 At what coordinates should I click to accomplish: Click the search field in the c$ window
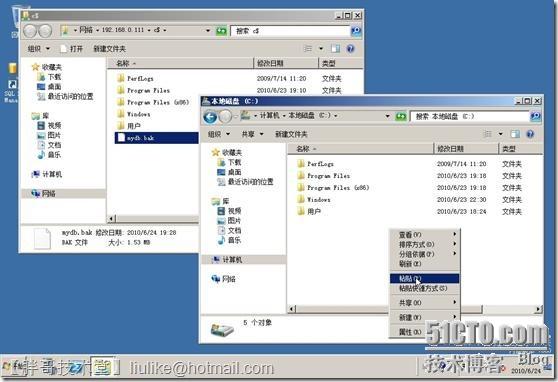(x=290, y=31)
